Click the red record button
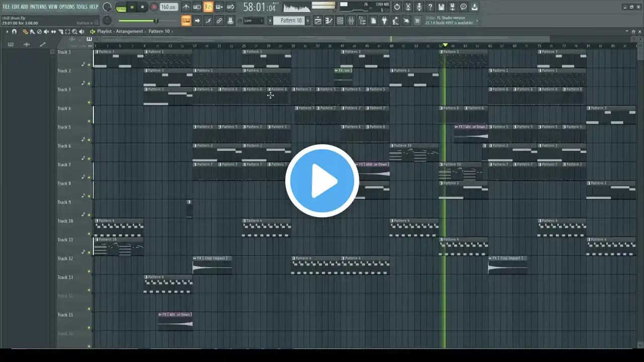 pos(154,8)
